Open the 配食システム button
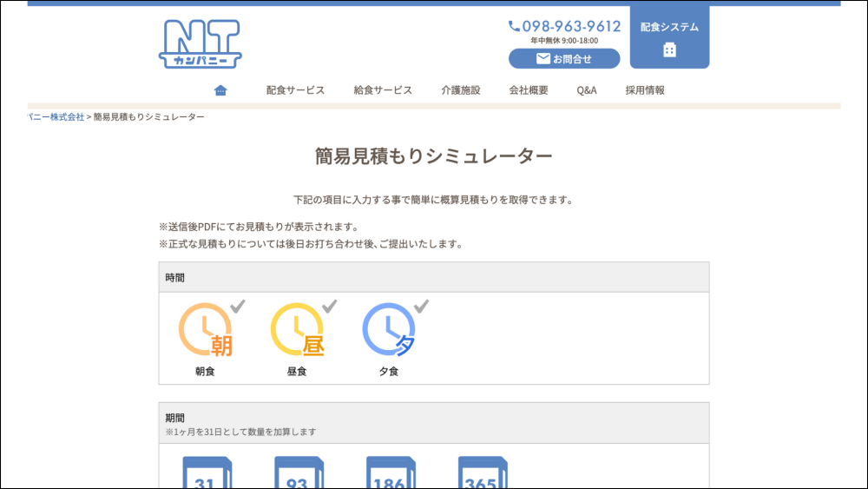 point(669,37)
